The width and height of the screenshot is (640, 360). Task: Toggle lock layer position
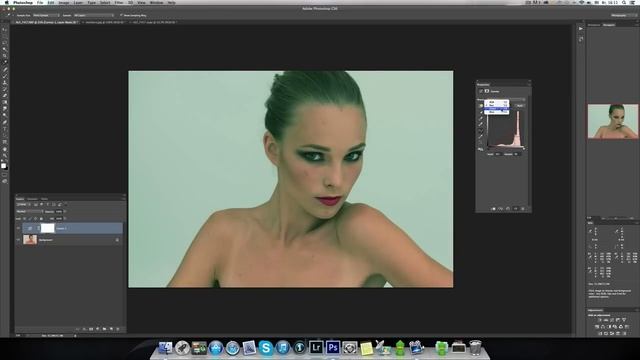(36, 219)
